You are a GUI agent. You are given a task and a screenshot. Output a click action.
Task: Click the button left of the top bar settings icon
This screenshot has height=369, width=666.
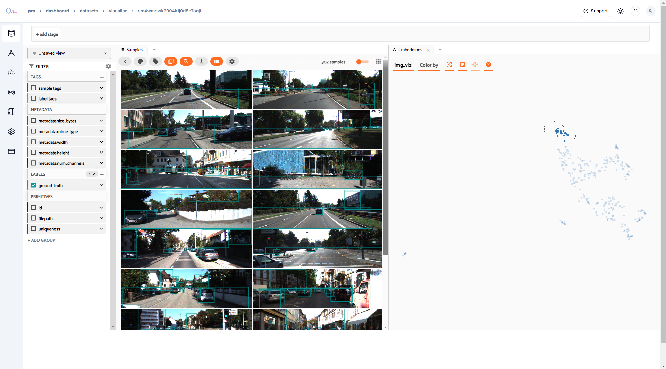pos(595,11)
